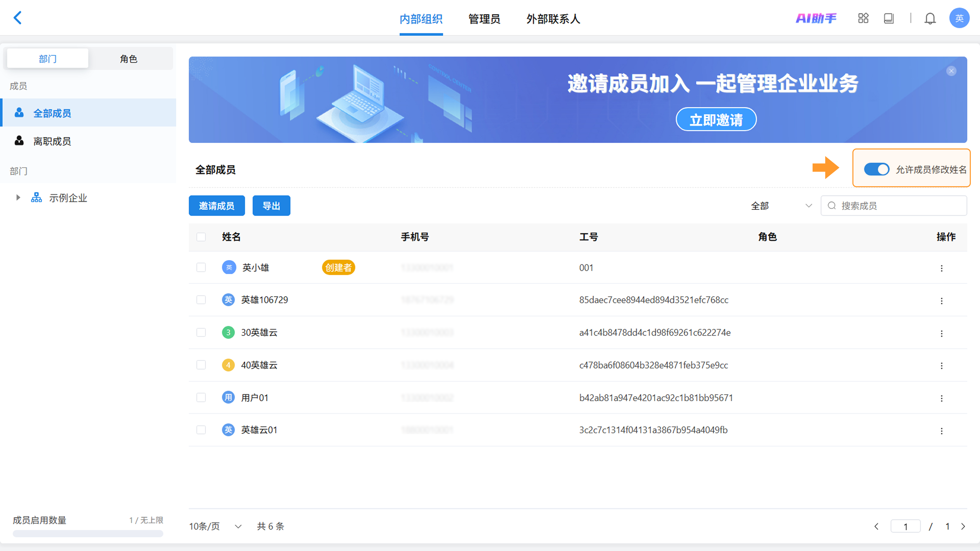Open the apps grid icon
The height and width of the screenshot is (551, 980).
pyautogui.click(x=863, y=18)
